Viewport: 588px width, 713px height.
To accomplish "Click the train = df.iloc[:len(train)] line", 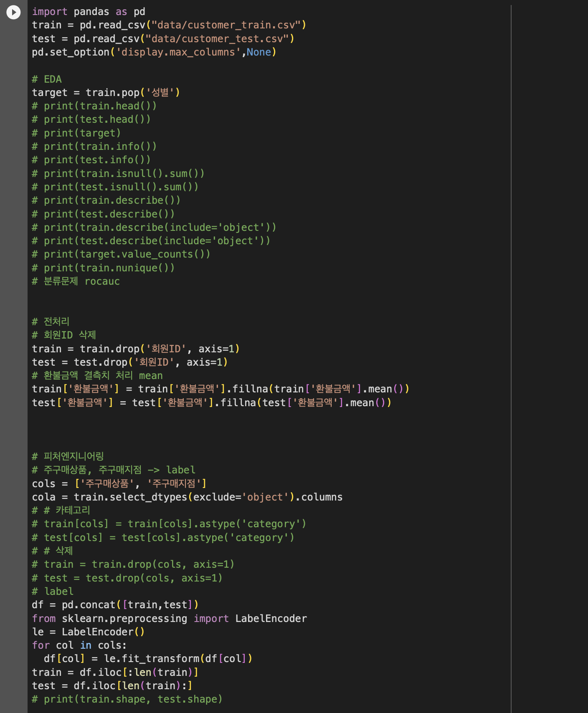I will [115, 673].
